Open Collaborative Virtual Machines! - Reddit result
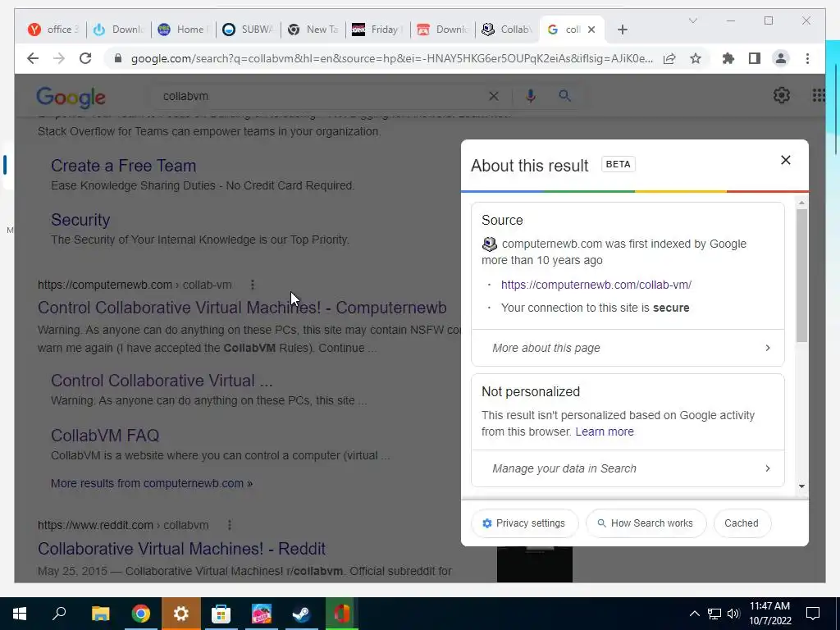The width and height of the screenshot is (840, 630). (x=181, y=549)
